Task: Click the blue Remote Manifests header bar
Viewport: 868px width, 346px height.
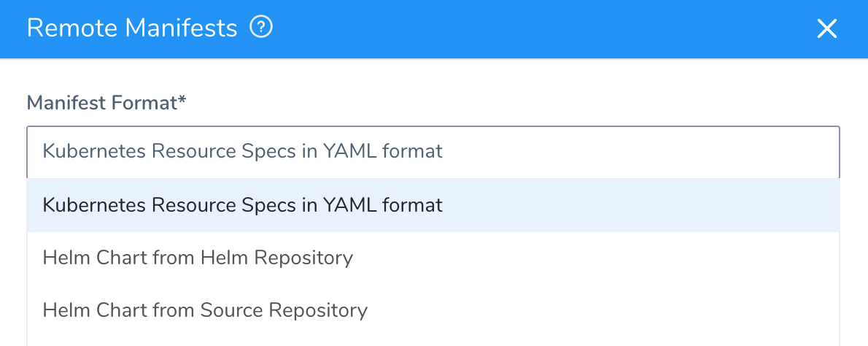Action: [x=434, y=28]
